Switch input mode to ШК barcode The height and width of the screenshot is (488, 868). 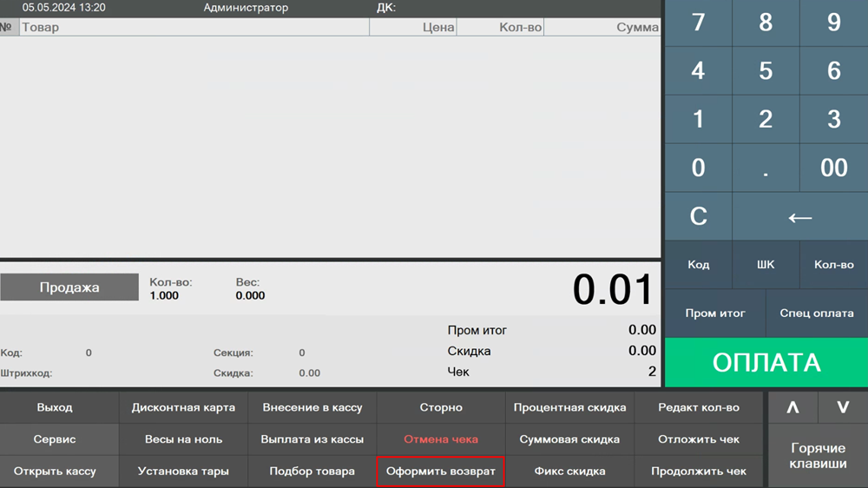(x=766, y=265)
